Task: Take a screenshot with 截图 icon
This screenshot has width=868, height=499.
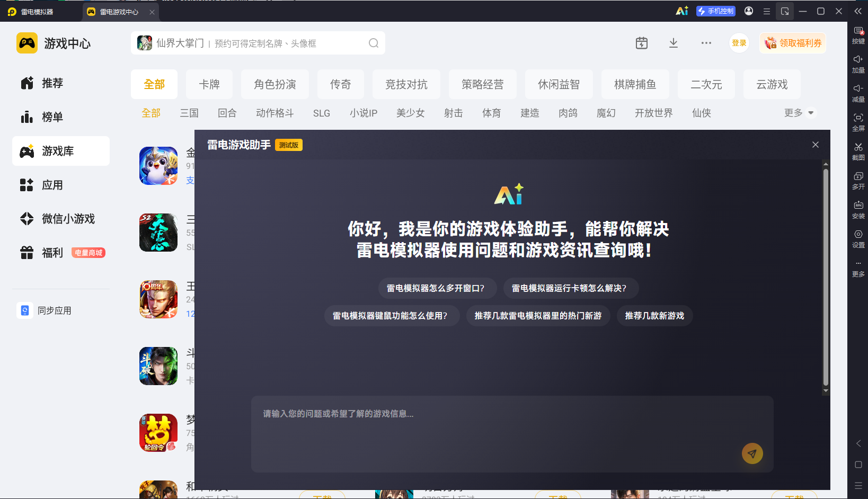Action: 858,152
